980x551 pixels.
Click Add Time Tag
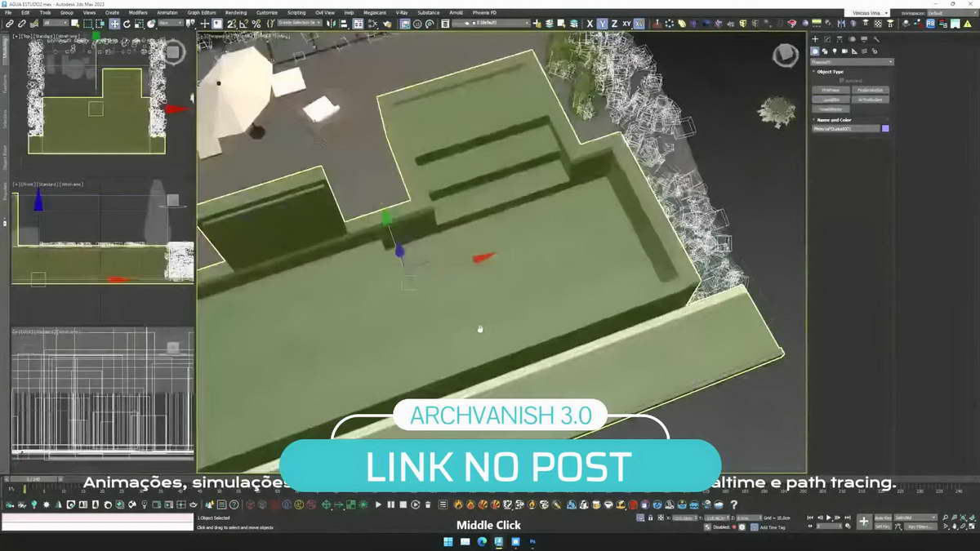click(773, 527)
